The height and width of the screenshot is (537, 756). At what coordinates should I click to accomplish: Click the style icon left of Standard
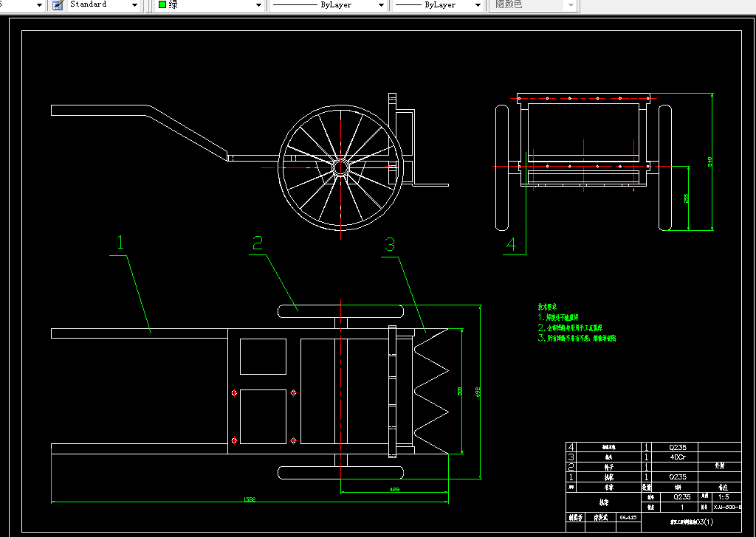click(58, 5)
